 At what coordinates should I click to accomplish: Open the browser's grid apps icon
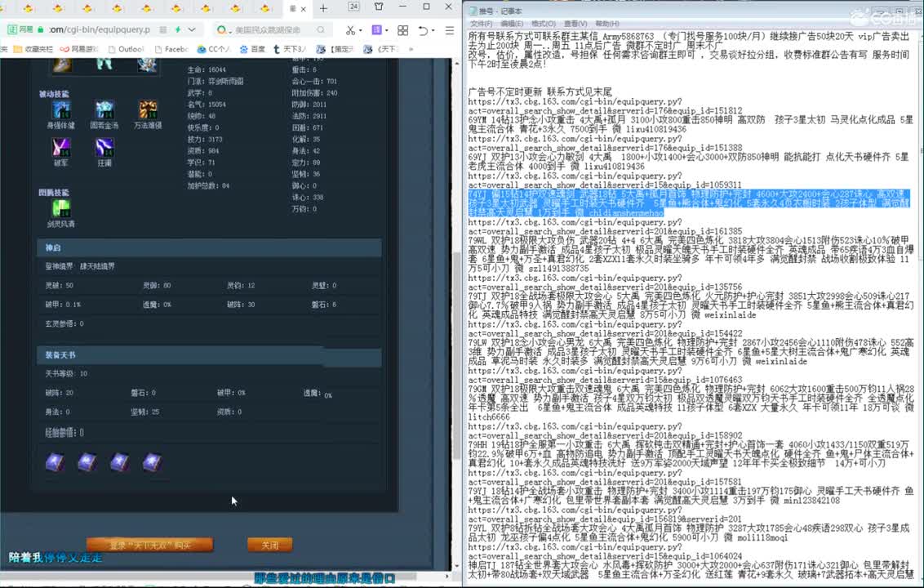(x=402, y=30)
